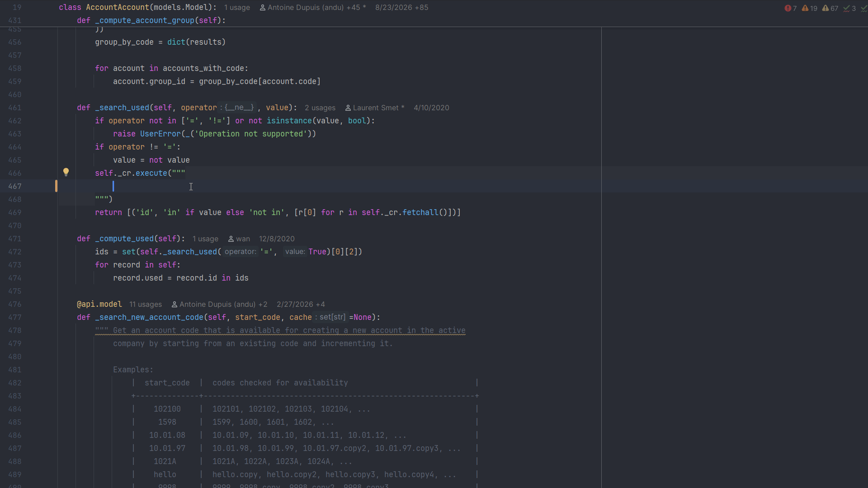The width and height of the screenshot is (868, 488).
Task: Click 'UserError' in the raise statement
Action: point(160,134)
